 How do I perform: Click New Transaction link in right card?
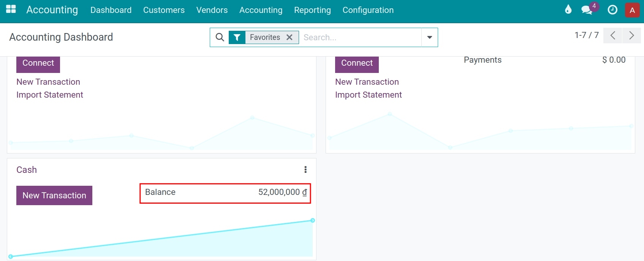[x=367, y=82]
